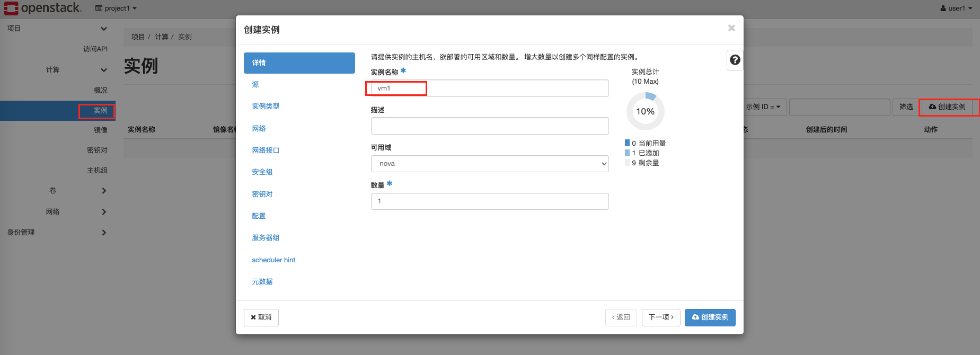This screenshot has height=355, width=980.
Task: Click the 已添加 legend entry
Action: (x=642, y=153)
